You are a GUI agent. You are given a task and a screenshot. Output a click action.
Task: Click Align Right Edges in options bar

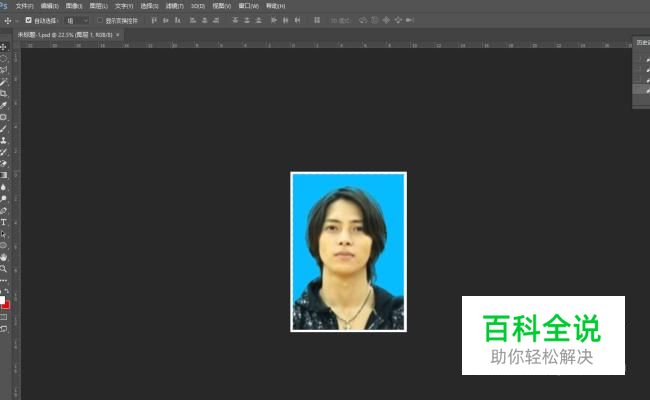(x=216, y=20)
